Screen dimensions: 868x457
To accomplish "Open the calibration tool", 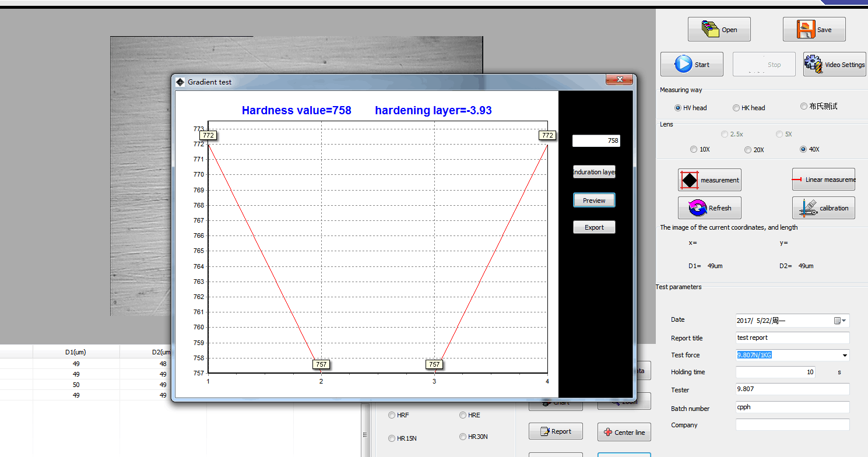I will 824,208.
